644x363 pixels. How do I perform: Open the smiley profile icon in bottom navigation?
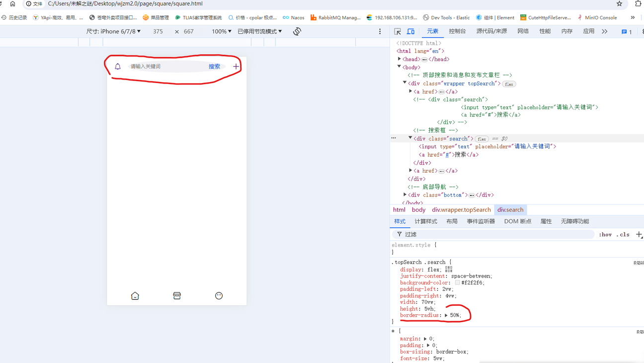pyautogui.click(x=219, y=296)
